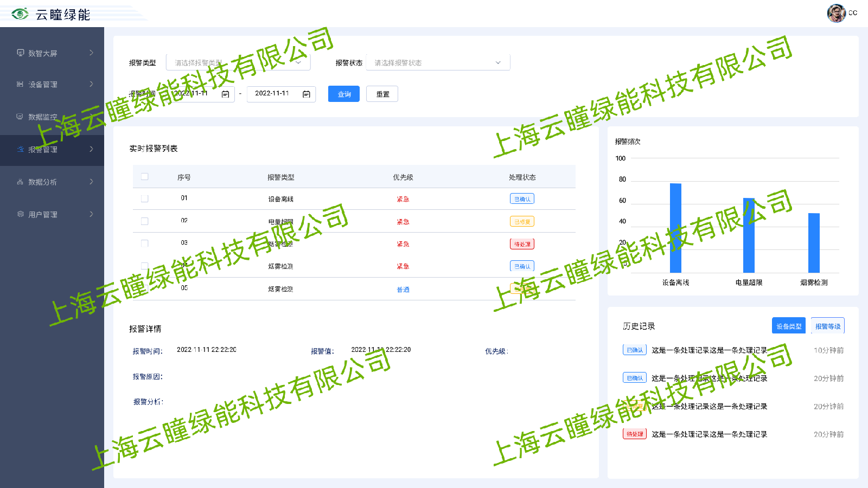Switch to the 报警等级 tab in 历史记录
868x488 pixels.
[827, 326]
